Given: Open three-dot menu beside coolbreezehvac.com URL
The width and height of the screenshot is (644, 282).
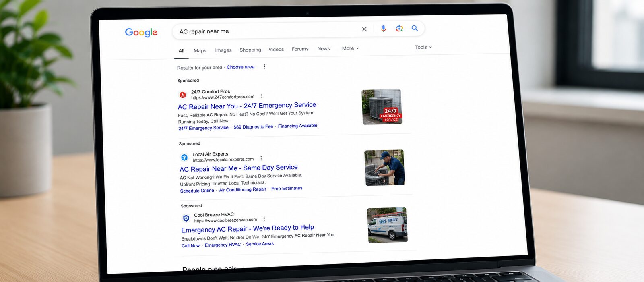Looking at the screenshot, I should 264,219.
